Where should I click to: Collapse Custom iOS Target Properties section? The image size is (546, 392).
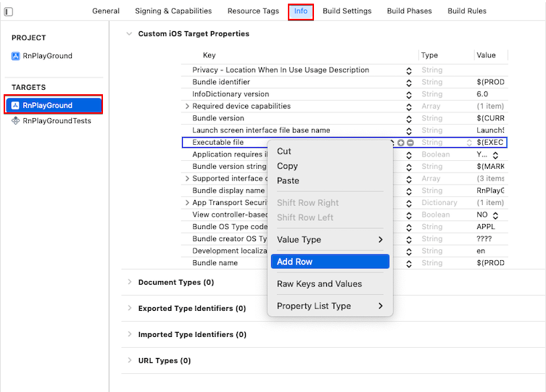pos(129,34)
